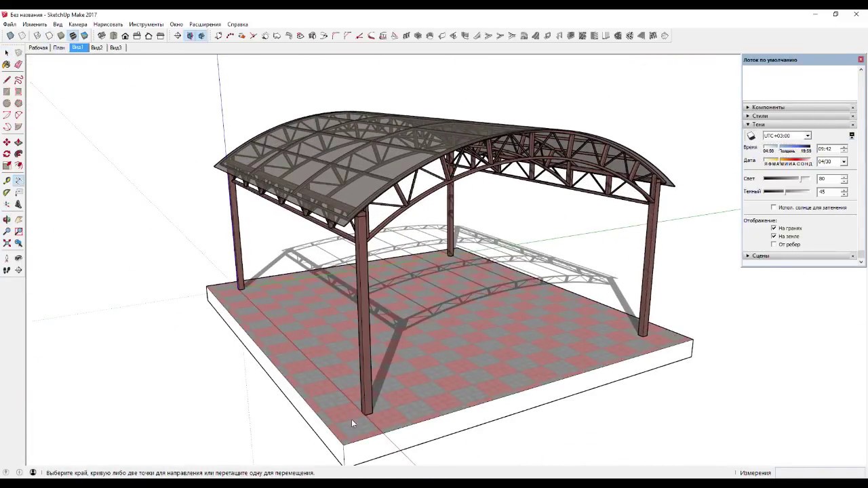Select the Tape Measure tool
Viewport: 868px width, 488px height.
coord(7,180)
